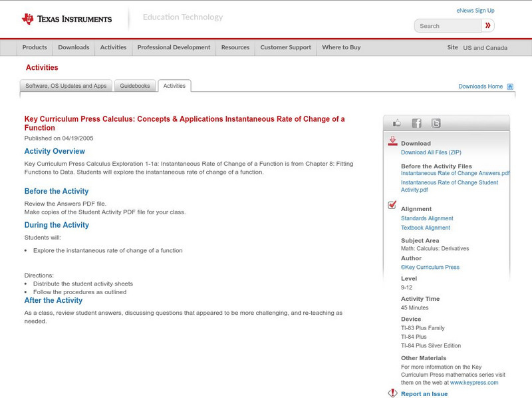This screenshot has height=398, width=532.
Task: Click inside the Search input field
Action: [x=446, y=25]
